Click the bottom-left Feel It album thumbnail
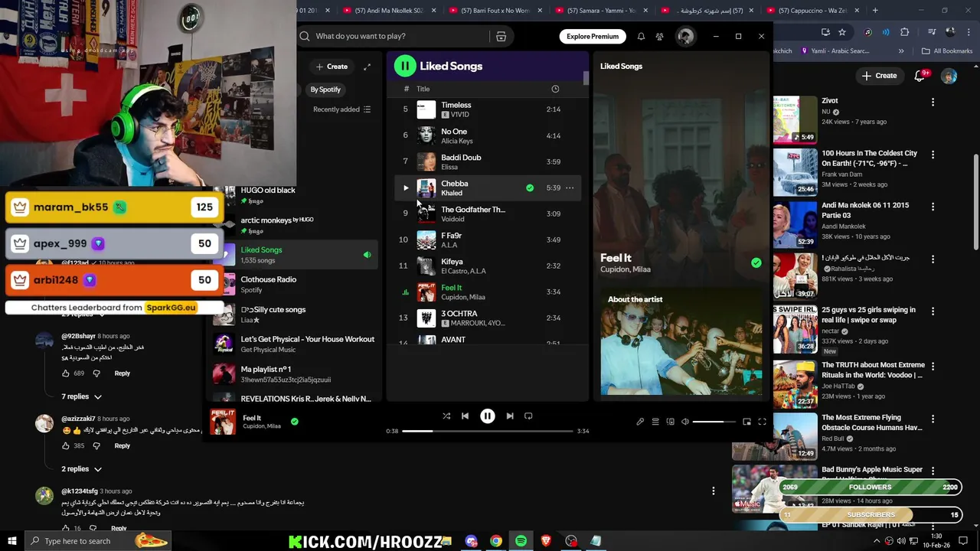This screenshot has height=551, width=980. (223, 422)
